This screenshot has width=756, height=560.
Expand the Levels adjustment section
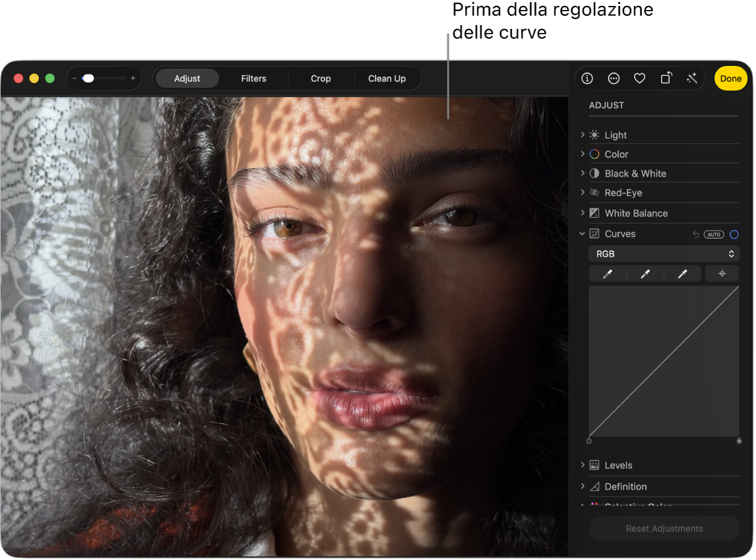pyautogui.click(x=583, y=465)
